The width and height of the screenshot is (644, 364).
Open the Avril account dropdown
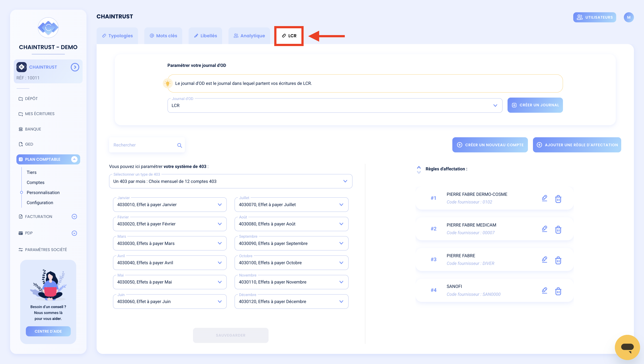170,263
